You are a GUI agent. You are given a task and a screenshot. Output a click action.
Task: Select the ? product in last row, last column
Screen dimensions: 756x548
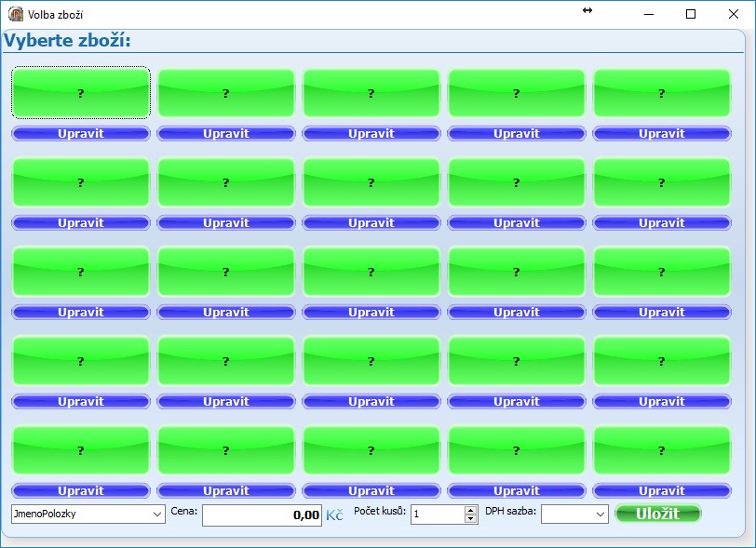[x=662, y=450]
